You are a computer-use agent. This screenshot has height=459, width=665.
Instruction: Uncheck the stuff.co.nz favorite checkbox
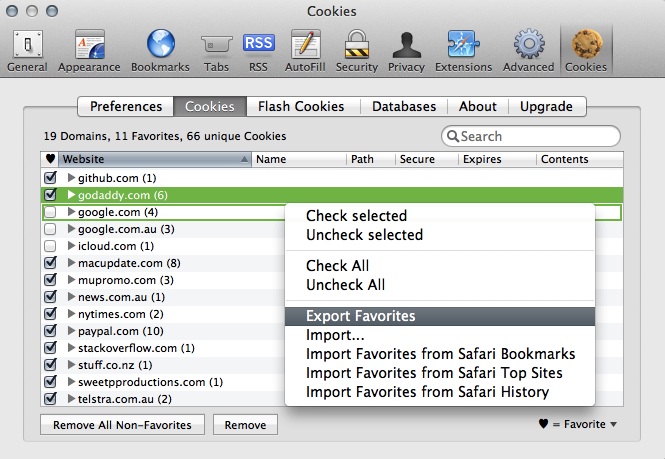point(50,365)
